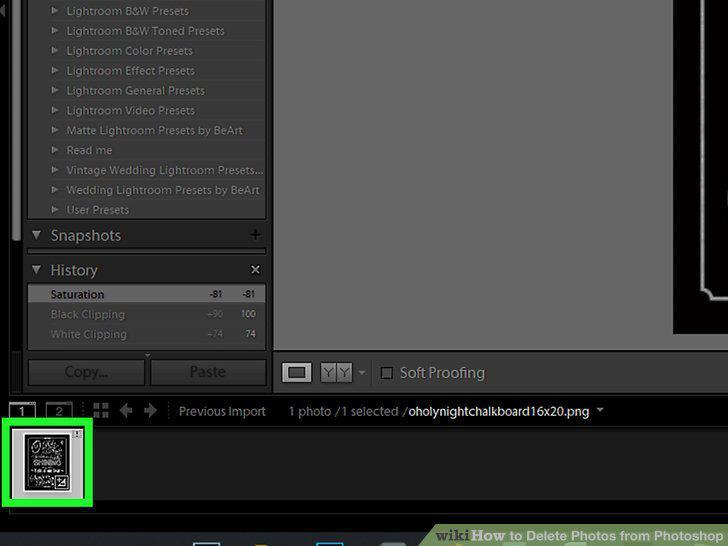Collapse left panel with edge arrow
The image size is (728, 546).
pyautogui.click(x=2, y=10)
